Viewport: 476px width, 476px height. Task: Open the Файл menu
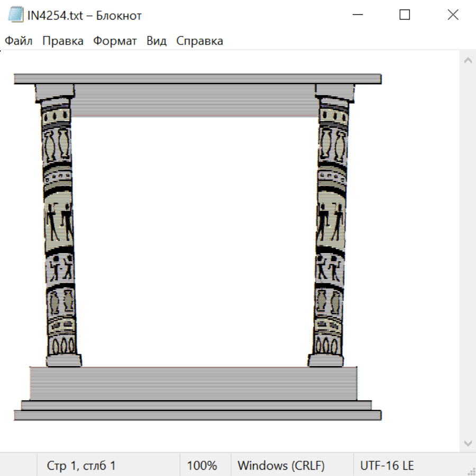(19, 41)
